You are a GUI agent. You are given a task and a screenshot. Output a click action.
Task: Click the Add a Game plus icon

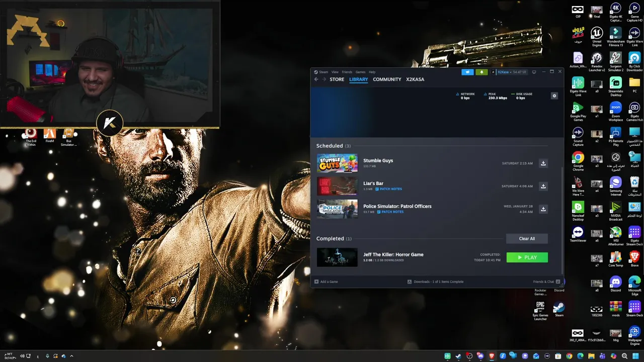click(x=316, y=282)
